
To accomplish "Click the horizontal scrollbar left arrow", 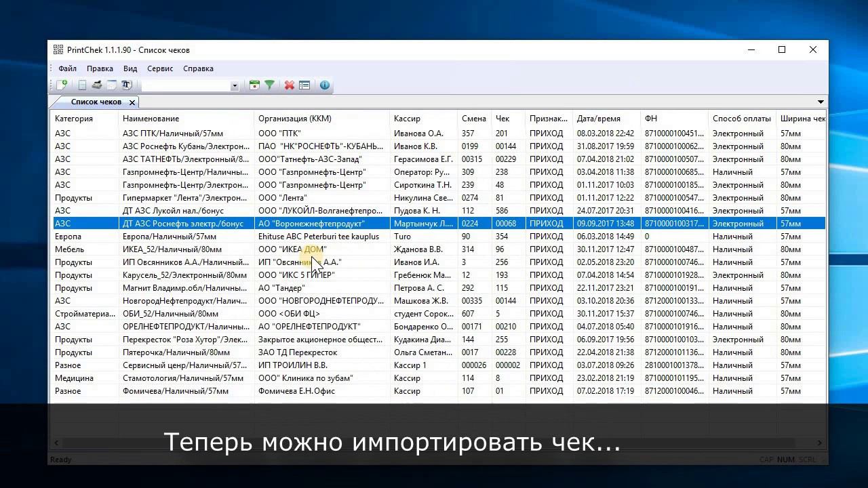I will pos(58,443).
